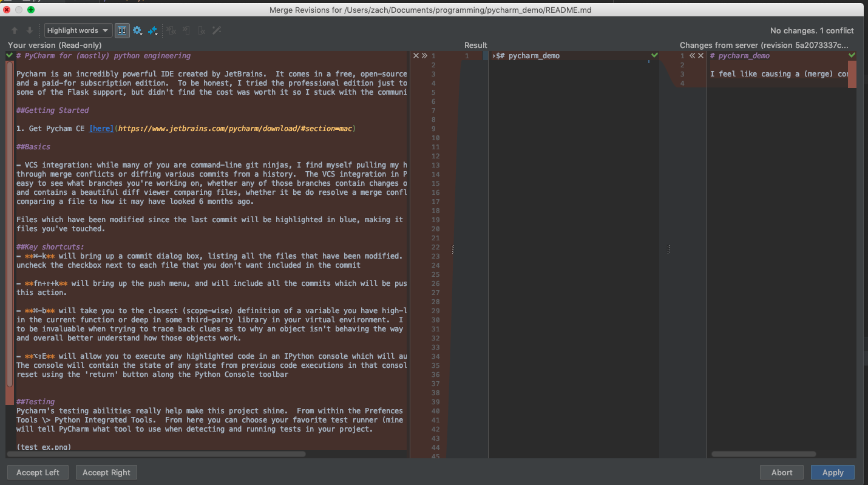
Task: Accept right change with « gutter arrows
Action: [x=692, y=56]
